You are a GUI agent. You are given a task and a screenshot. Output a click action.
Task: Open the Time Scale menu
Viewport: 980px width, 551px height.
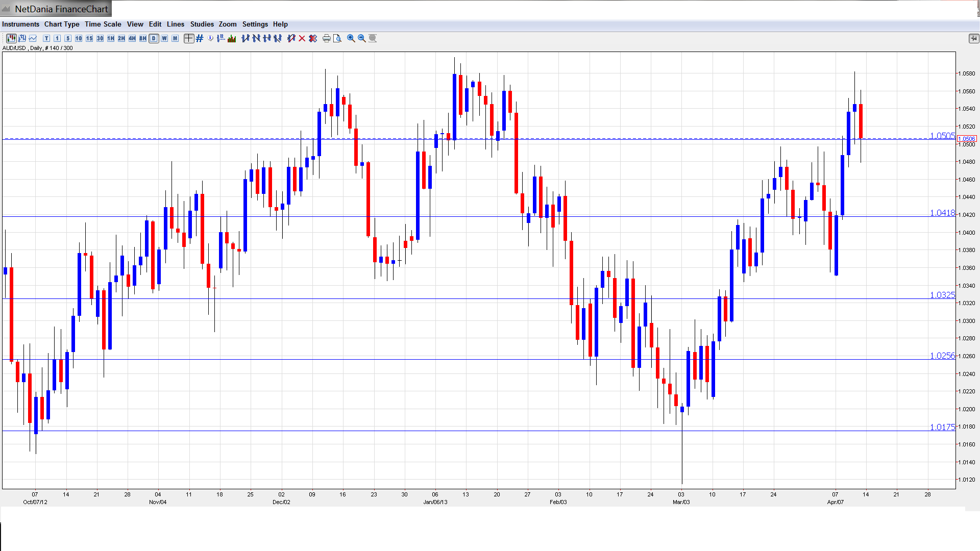click(x=103, y=24)
